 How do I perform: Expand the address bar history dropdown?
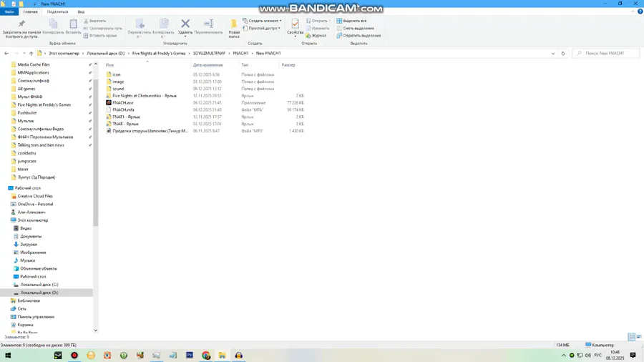tap(553, 54)
